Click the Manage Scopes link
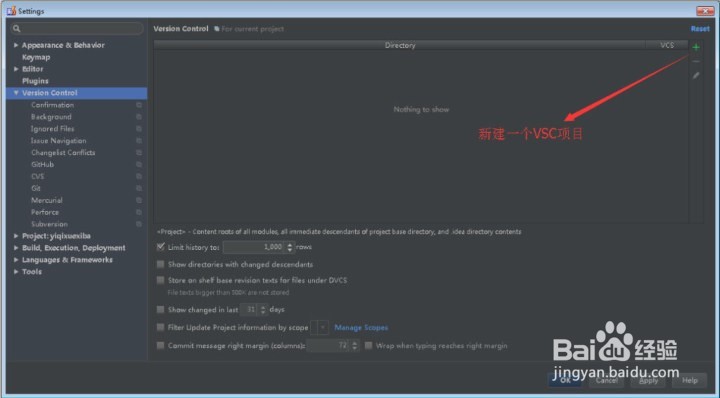 pos(361,327)
